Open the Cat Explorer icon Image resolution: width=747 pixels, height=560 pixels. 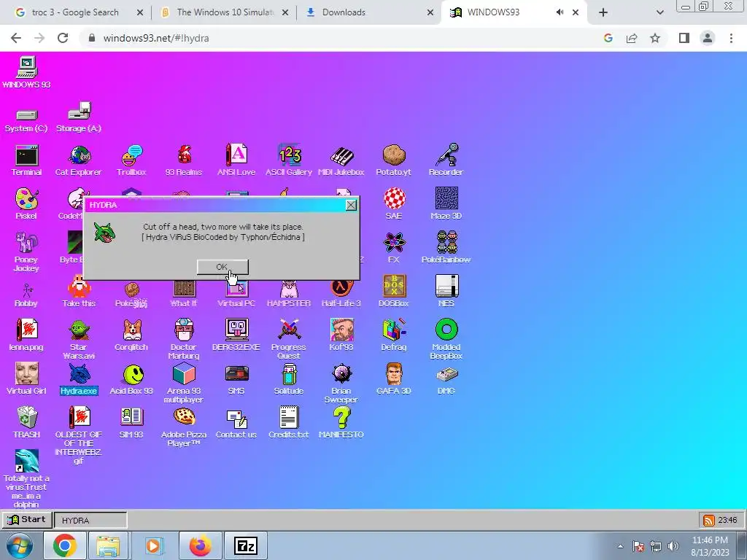(x=79, y=161)
